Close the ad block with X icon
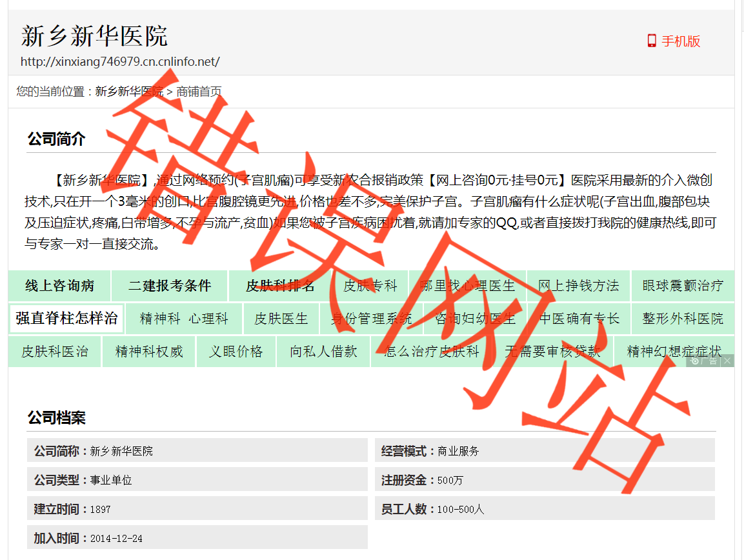The height and width of the screenshot is (560, 744). click(727, 361)
